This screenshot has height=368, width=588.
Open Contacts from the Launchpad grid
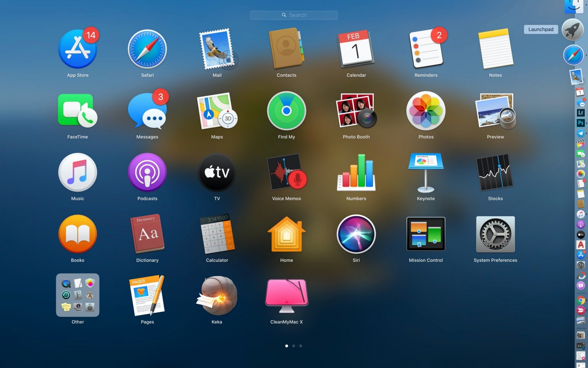click(x=287, y=49)
